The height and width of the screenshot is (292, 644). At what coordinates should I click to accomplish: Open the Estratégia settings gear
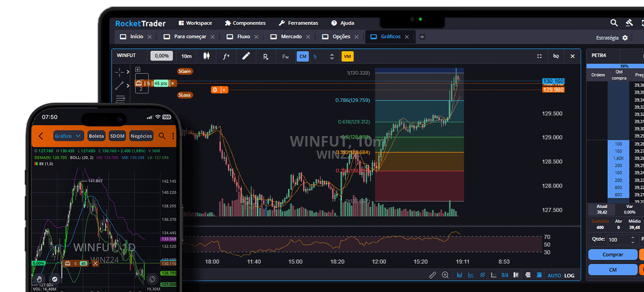(x=625, y=38)
